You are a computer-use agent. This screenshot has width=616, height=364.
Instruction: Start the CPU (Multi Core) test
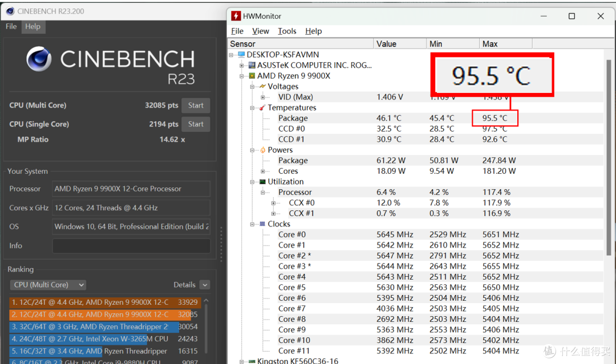pyautogui.click(x=196, y=105)
